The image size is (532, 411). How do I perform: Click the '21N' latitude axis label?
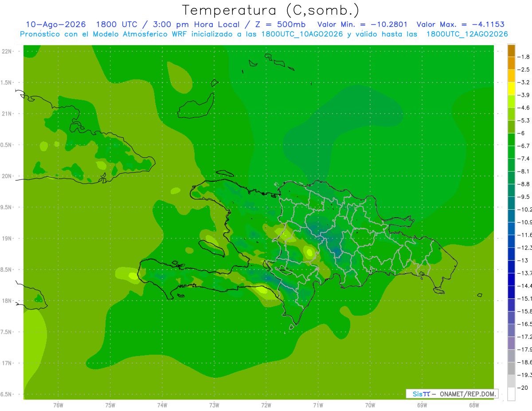pos(7,114)
